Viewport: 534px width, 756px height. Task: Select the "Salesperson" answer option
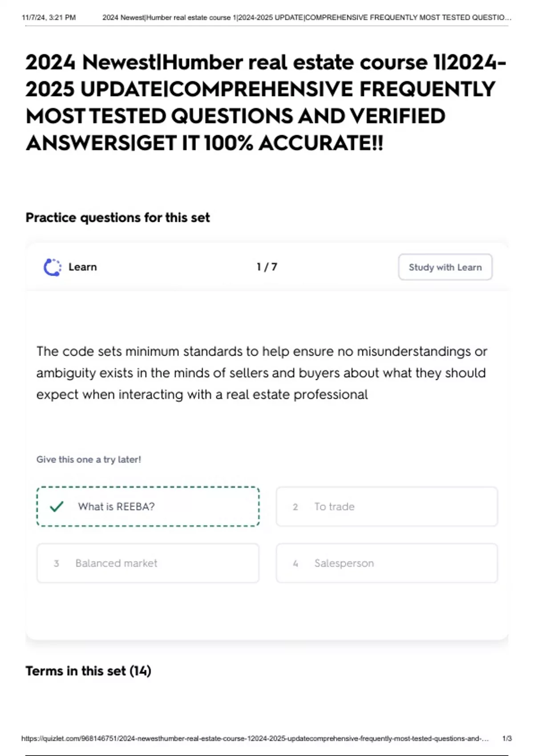click(387, 563)
